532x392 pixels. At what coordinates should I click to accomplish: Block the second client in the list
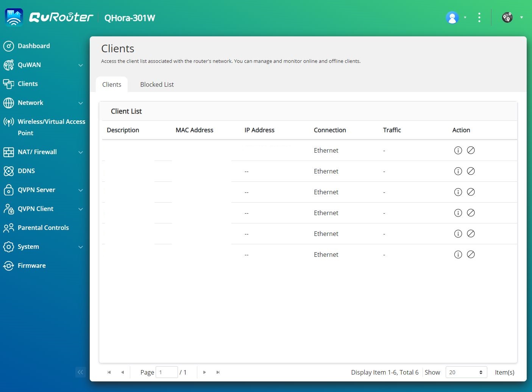click(471, 171)
